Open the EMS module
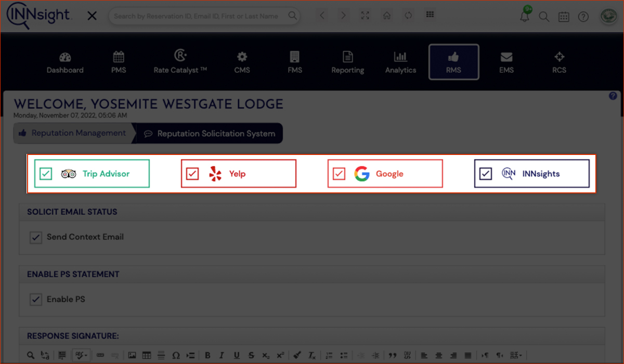This screenshot has width=624, height=364. 506,62
